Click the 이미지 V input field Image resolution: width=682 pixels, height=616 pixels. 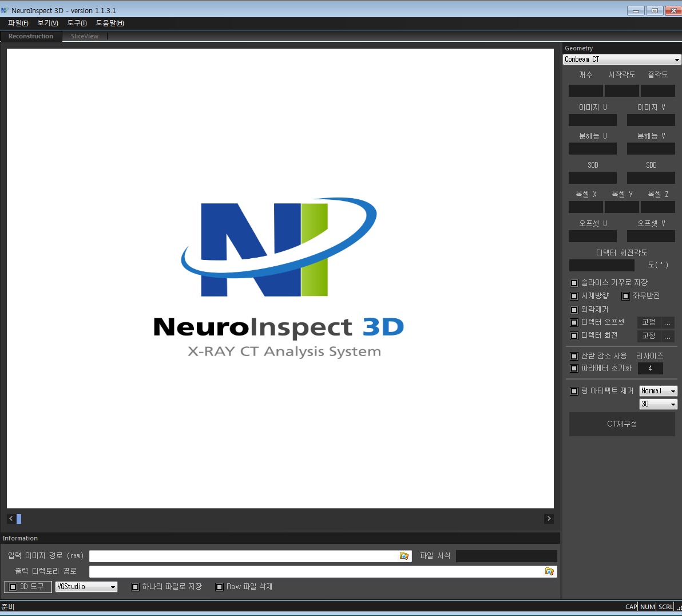(651, 120)
